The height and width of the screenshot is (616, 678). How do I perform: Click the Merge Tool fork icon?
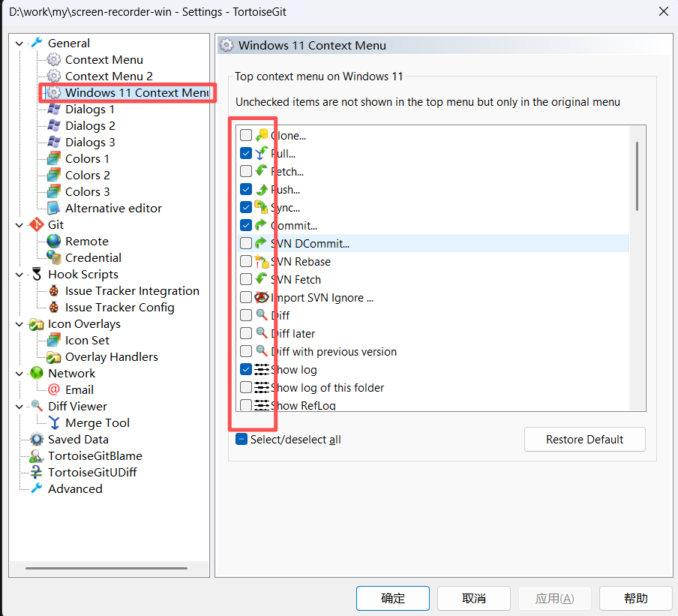(x=53, y=422)
